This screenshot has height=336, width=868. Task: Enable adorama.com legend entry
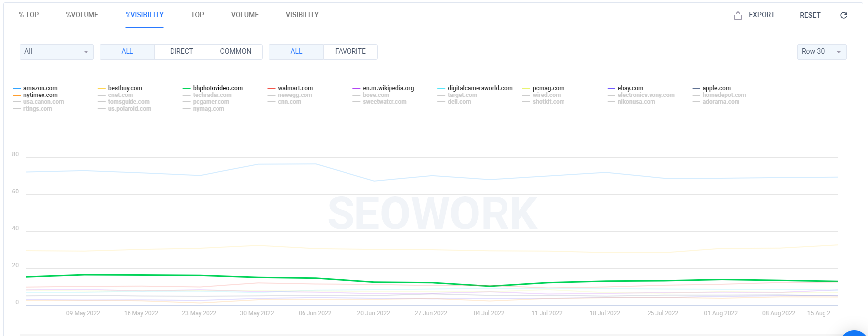click(716, 102)
